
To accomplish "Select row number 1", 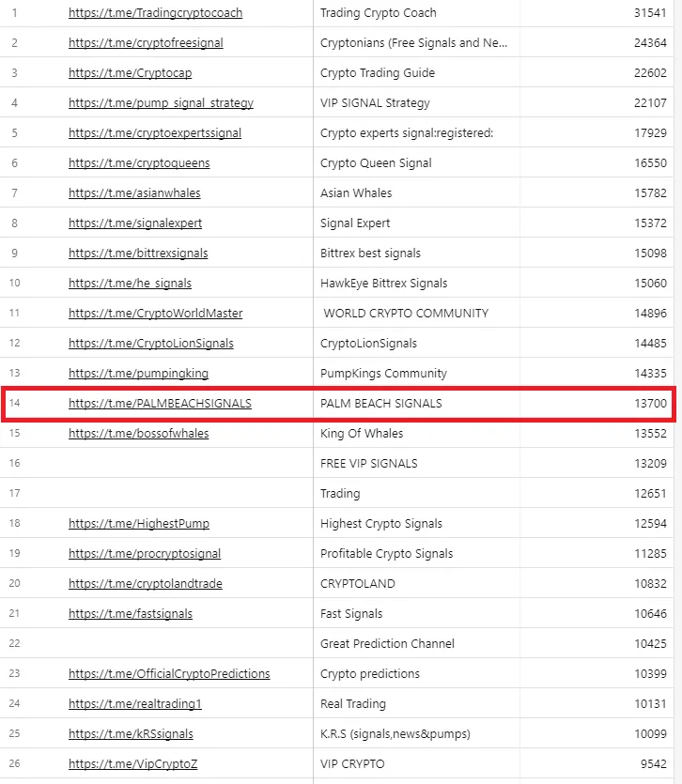I will (14, 13).
